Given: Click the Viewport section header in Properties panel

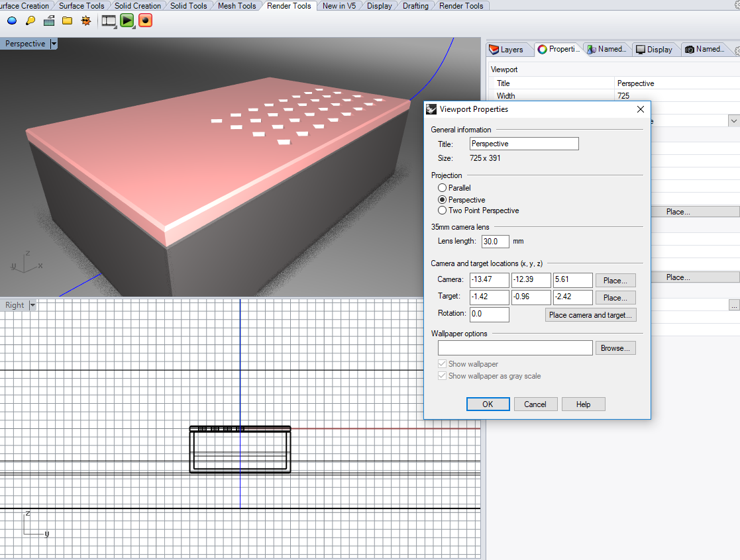Looking at the screenshot, I should click(x=504, y=70).
